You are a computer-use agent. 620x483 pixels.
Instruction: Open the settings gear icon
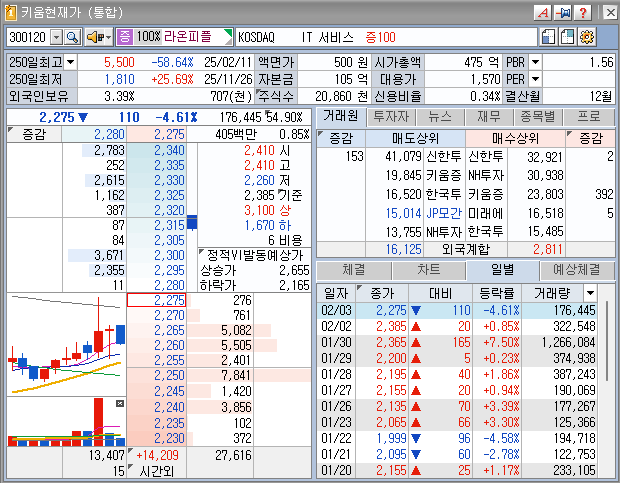(587, 37)
